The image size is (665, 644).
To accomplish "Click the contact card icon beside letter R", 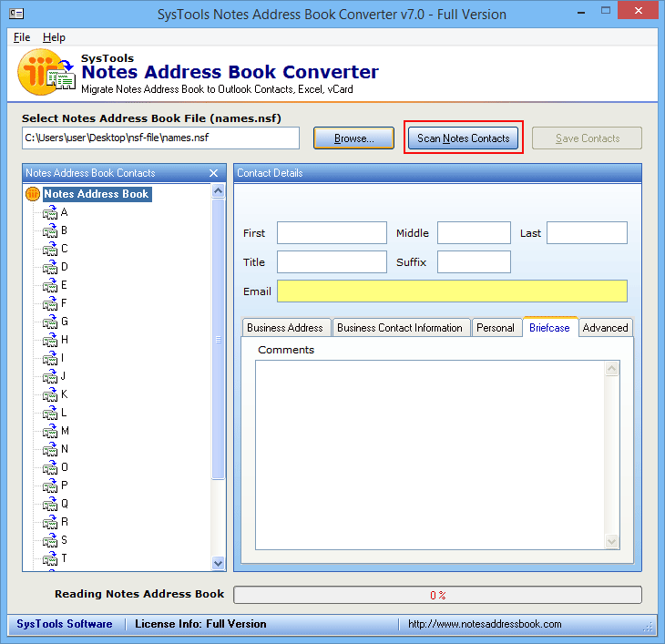I will click(50, 522).
